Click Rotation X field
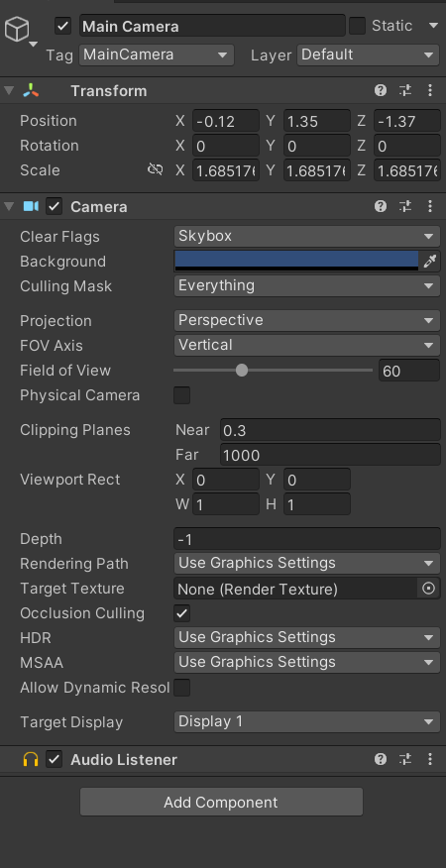This screenshot has height=868, width=446. [x=226, y=146]
